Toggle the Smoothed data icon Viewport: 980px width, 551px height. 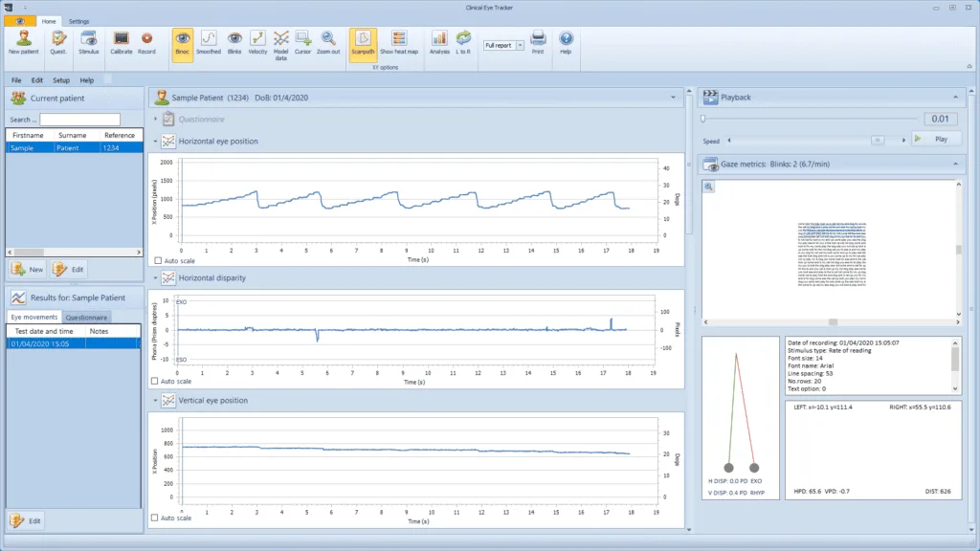[x=208, y=41]
